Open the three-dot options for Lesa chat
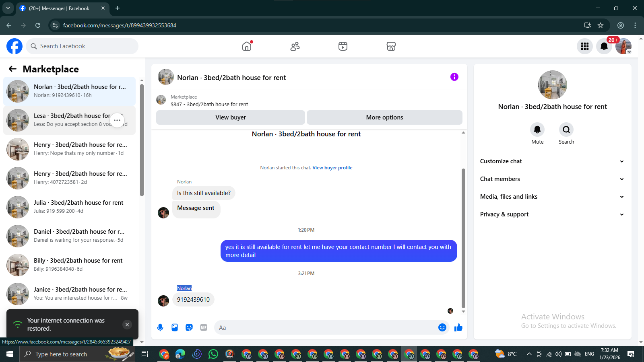This screenshot has width=644, height=362. coord(117,120)
